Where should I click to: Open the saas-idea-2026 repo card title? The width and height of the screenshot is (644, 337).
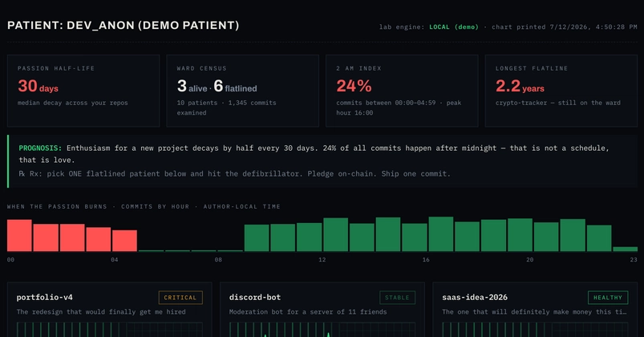tap(475, 297)
